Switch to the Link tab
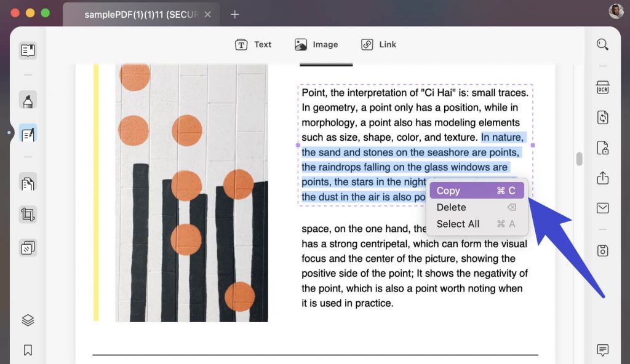This screenshot has height=364, width=630. point(378,44)
